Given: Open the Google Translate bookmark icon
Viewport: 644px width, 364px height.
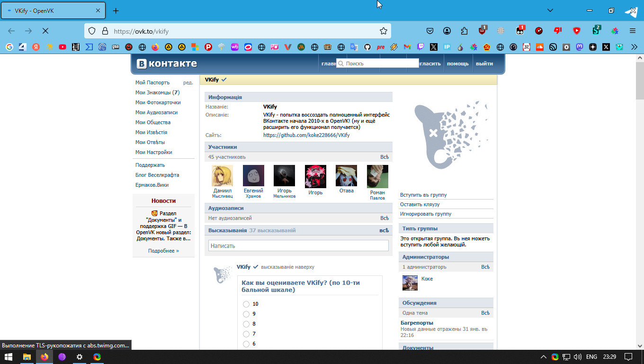Looking at the screenshot, I should point(354,47).
